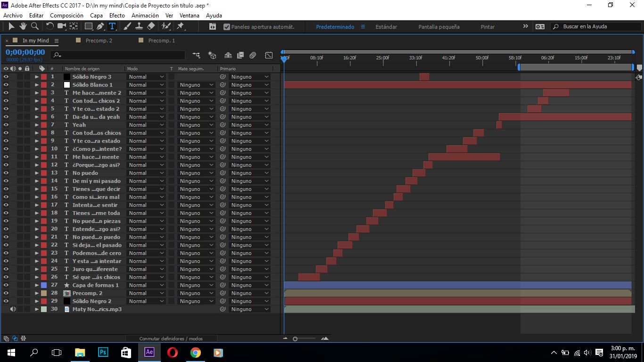Image resolution: width=644 pixels, height=362 pixels.
Task: Open Primario dropdown for Yeah layer
Action: tap(249, 124)
